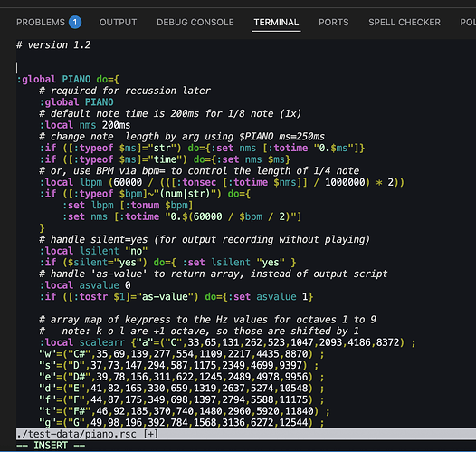
Task: Open the Debug Console tab
Action: [x=195, y=22]
